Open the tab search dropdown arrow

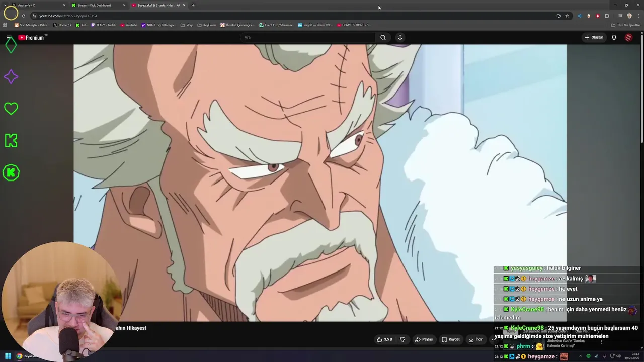point(5,5)
